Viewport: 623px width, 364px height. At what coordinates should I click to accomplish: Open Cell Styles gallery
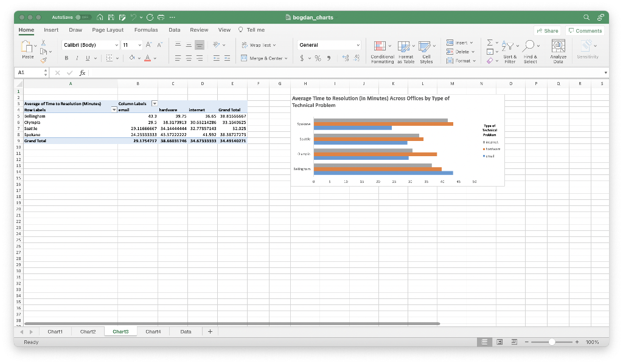426,52
